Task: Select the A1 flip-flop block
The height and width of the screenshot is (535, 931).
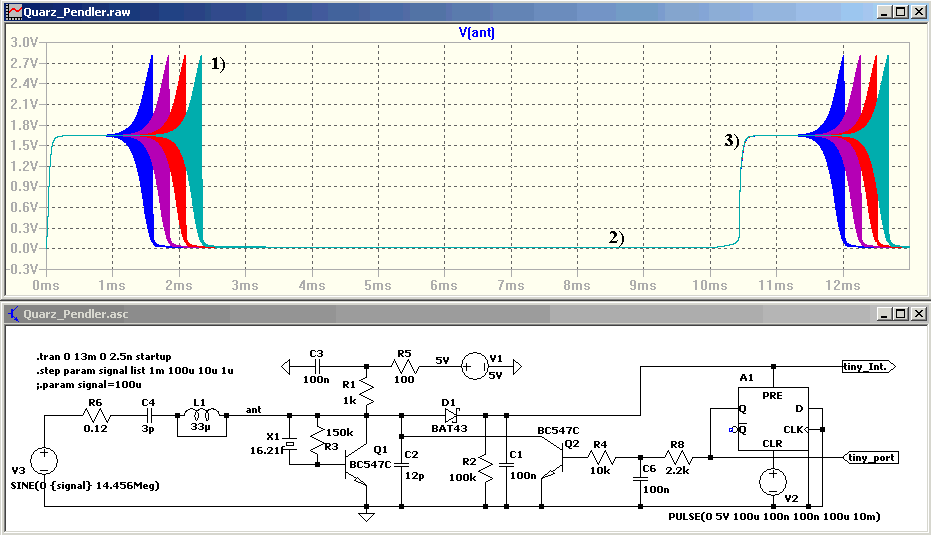Action: coord(772,419)
